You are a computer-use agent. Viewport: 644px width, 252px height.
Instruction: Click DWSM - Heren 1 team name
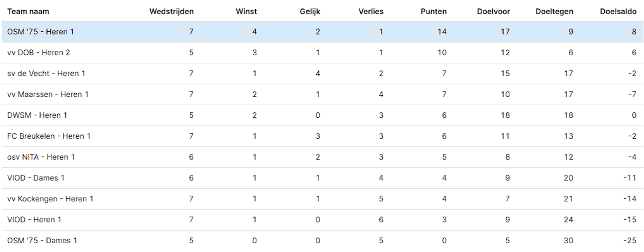[x=37, y=115]
